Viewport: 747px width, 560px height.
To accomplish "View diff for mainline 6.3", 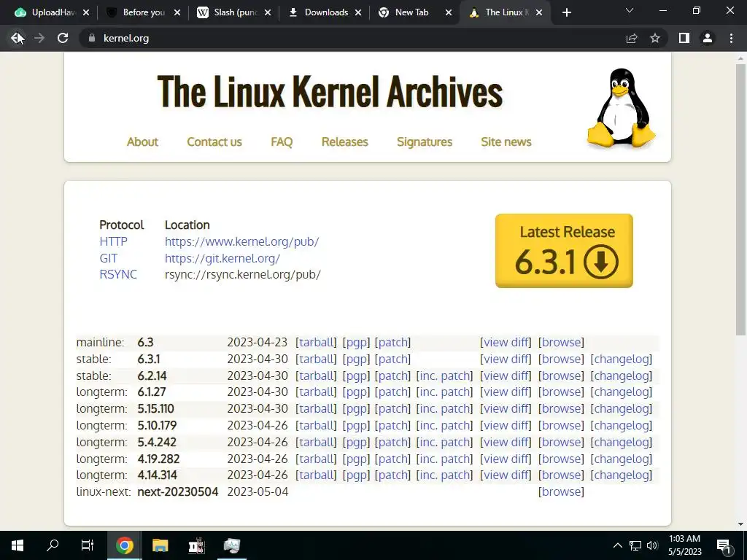I will [x=506, y=343].
